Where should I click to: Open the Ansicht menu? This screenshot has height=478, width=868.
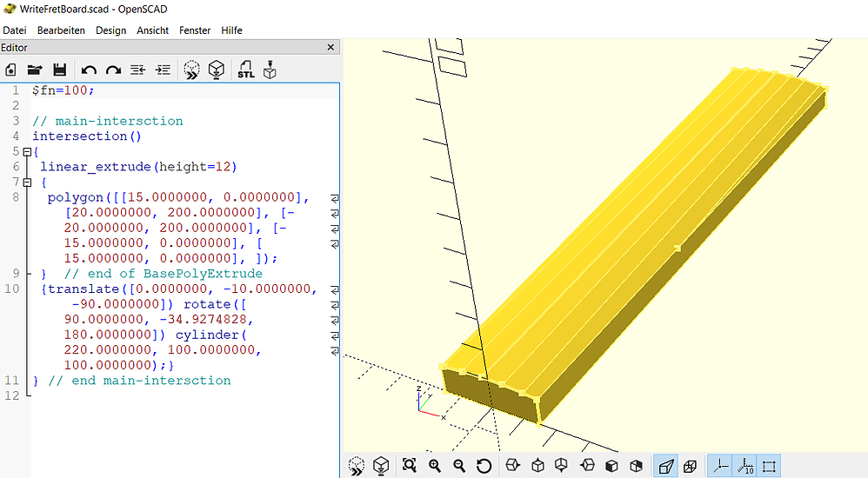pos(153,30)
